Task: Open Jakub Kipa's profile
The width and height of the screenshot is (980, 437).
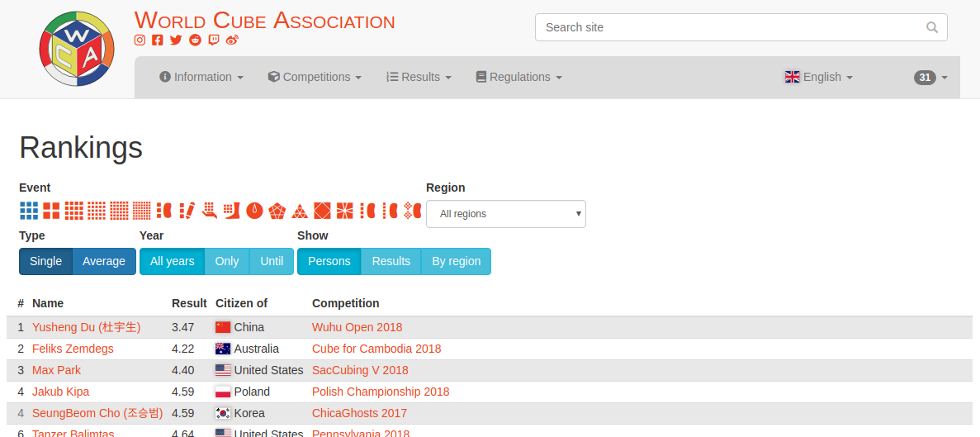Action: pyautogui.click(x=60, y=392)
